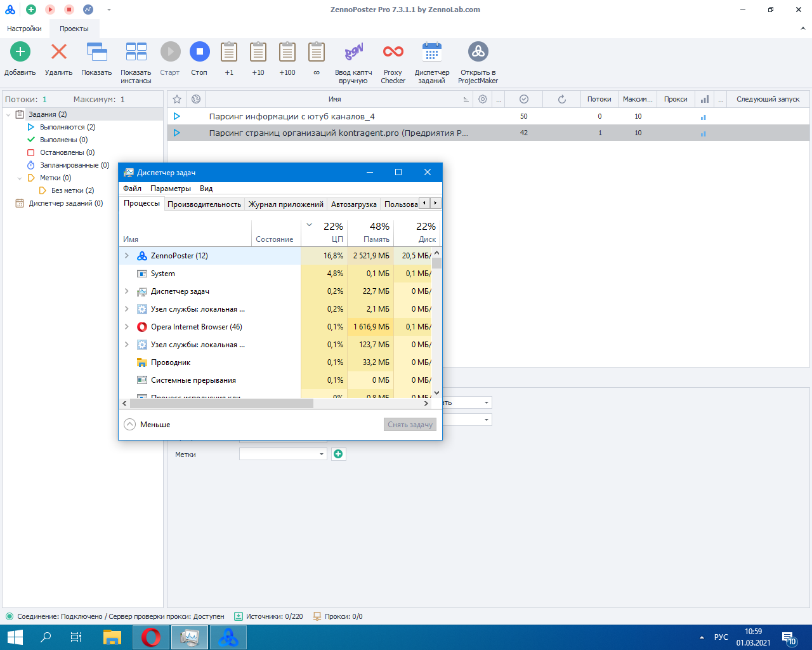
Task: Click the green Добавить (Add) toolbar icon
Action: tap(20, 51)
